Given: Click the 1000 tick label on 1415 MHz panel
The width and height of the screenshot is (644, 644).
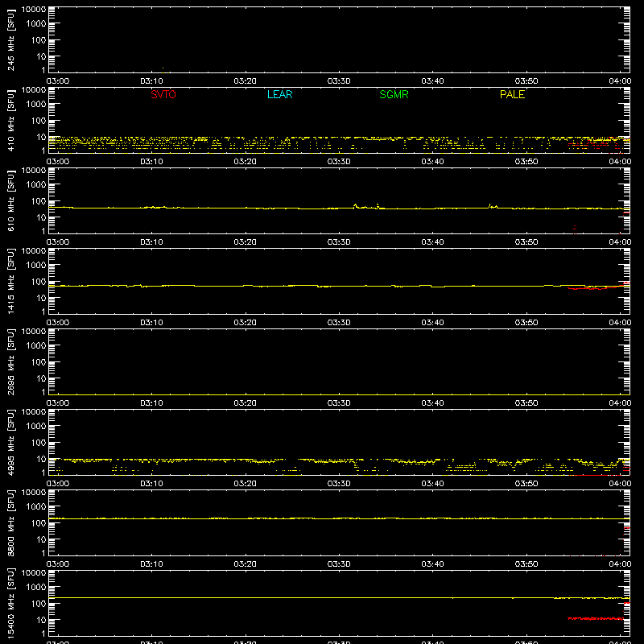Looking at the screenshot, I should click(36, 266).
